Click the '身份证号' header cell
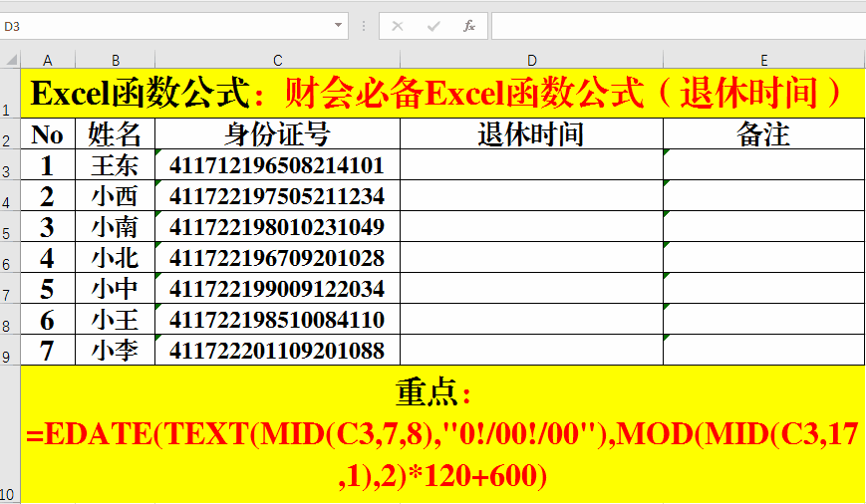 coord(277,133)
